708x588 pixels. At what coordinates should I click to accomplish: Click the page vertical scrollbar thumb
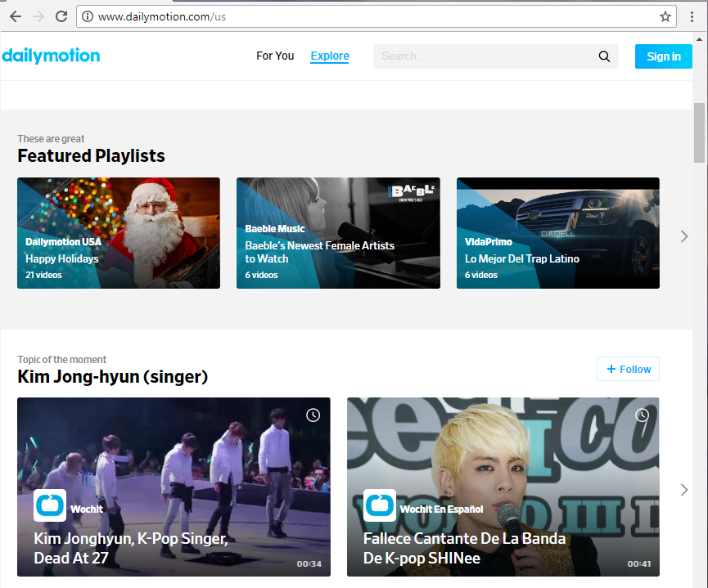[x=699, y=132]
